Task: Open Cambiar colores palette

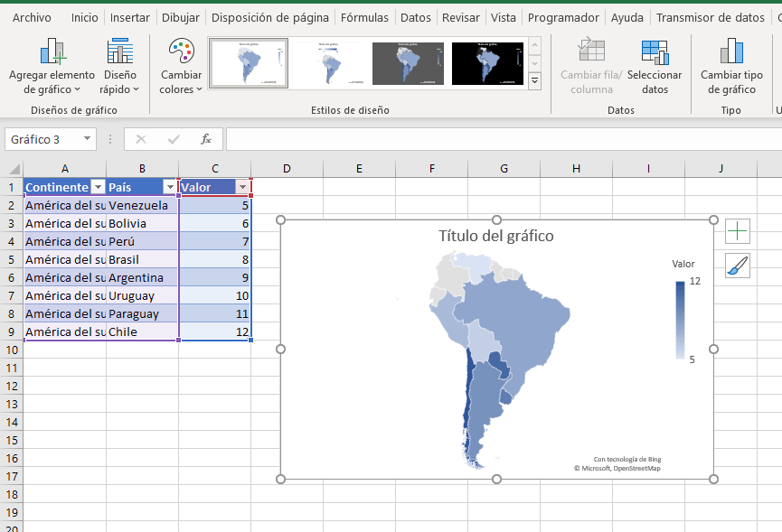Action: (181, 67)
